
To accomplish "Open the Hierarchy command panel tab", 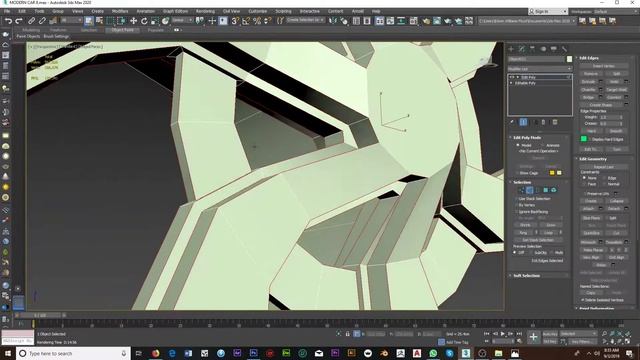I will 532,49.
